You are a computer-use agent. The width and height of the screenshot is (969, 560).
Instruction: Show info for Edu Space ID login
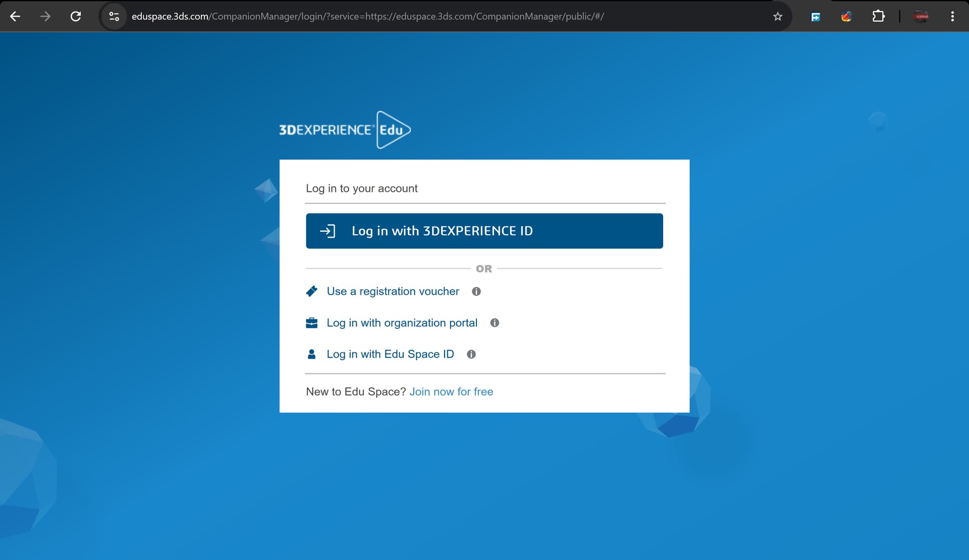click(471, 354)
